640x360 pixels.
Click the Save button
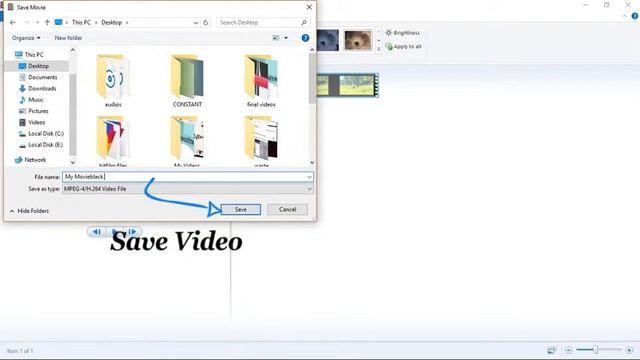click(x=240, y=209)
